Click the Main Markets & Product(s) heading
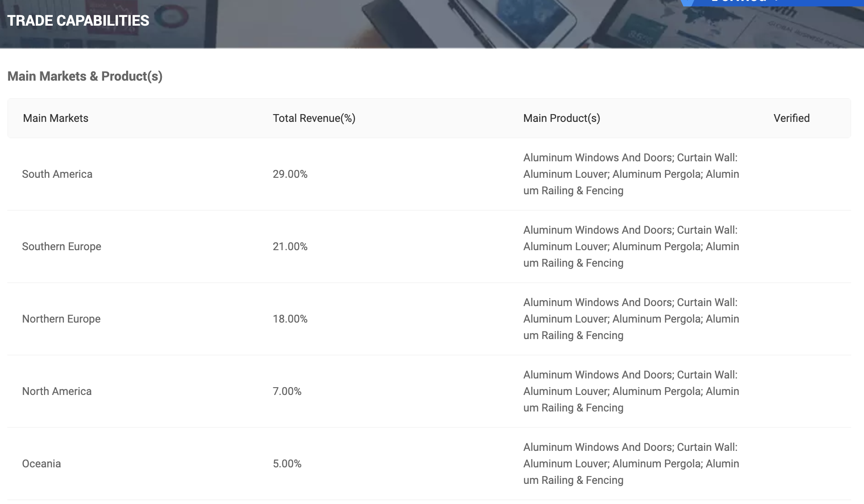Viewport: 864px width, 504px height. pyautogui.click(x=85, y=76)
